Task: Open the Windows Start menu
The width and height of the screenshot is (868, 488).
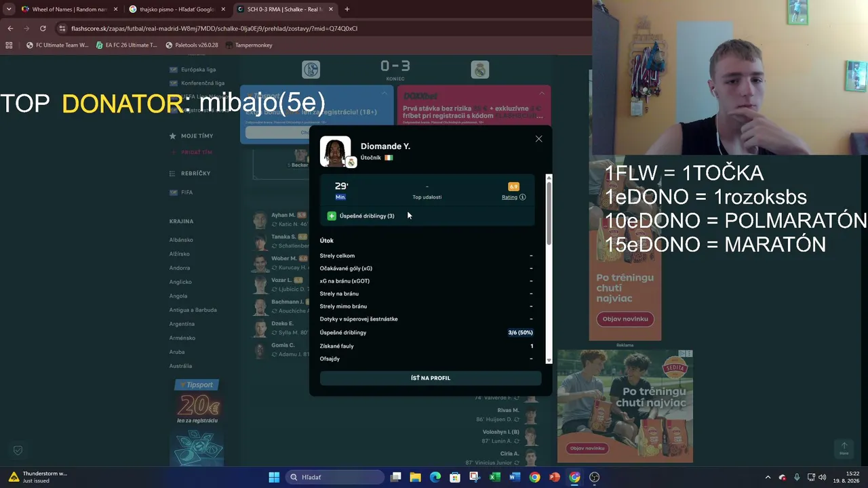Action: [x=274, y=477]
